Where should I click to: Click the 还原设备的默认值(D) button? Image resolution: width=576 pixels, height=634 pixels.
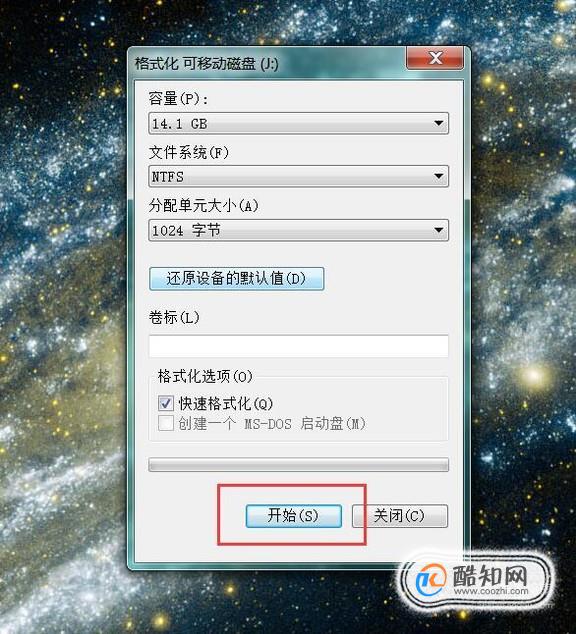point(236,278)
